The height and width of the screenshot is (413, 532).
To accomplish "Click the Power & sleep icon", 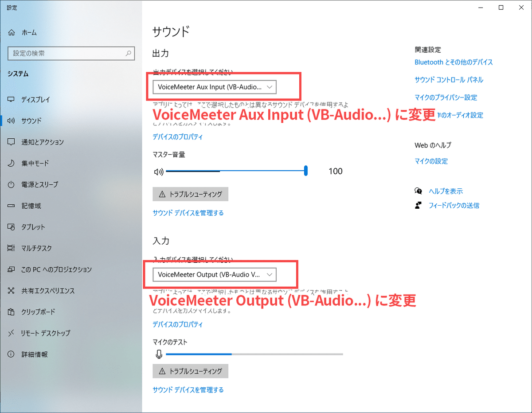I will coord(12,184).
